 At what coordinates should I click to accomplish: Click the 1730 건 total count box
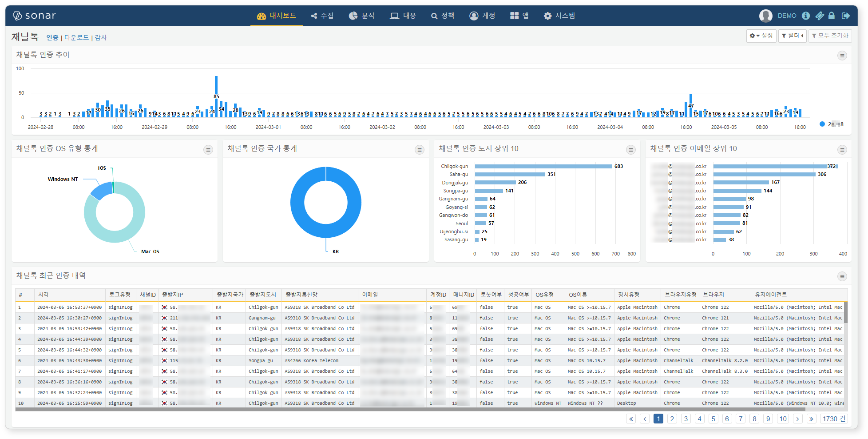834,419
